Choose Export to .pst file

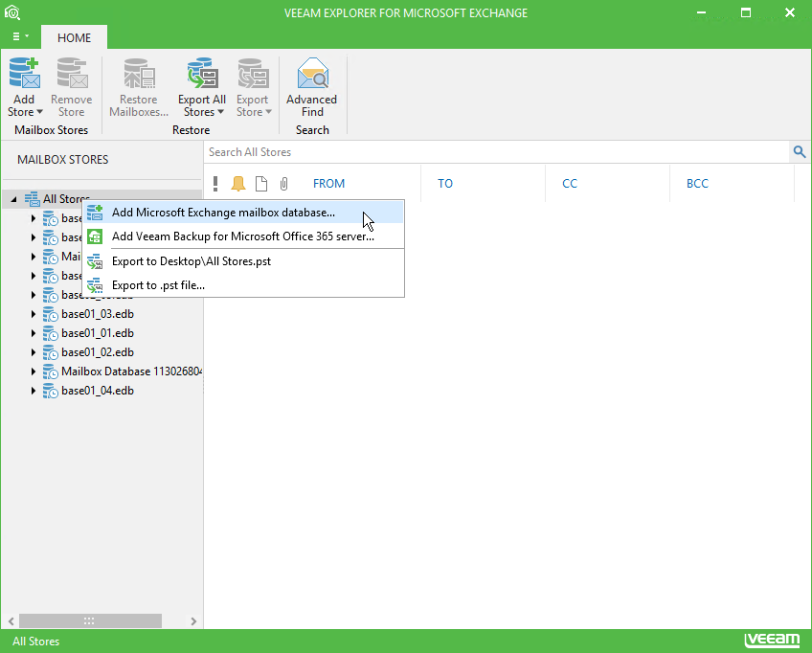243,285
